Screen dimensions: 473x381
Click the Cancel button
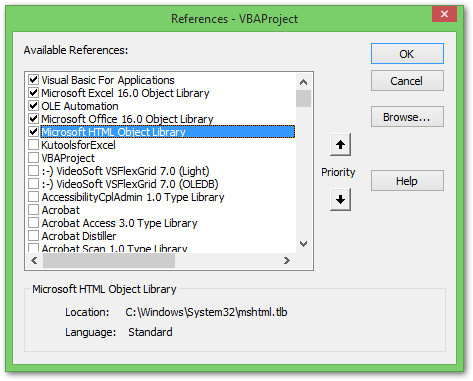pos(407,81)
